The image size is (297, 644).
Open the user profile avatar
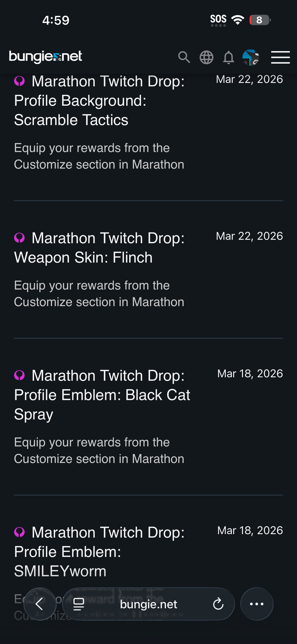250,57
